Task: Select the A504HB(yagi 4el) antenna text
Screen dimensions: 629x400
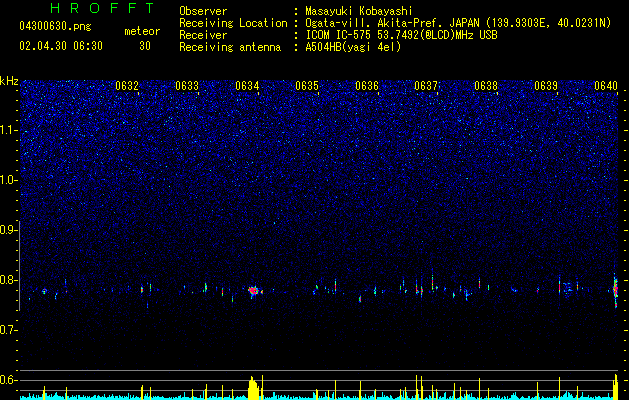Action: [x=353, y=47]
